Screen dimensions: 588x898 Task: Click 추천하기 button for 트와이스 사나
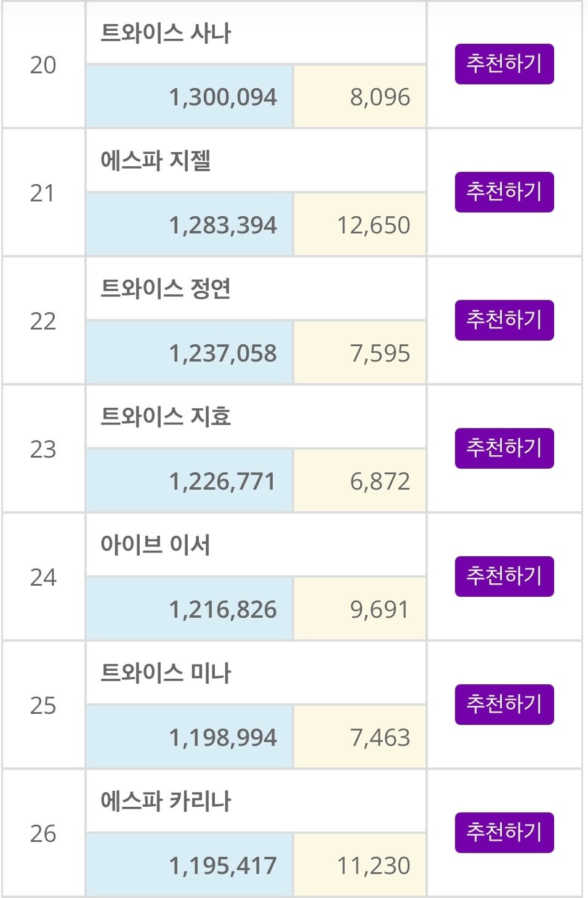click(504, 64)
